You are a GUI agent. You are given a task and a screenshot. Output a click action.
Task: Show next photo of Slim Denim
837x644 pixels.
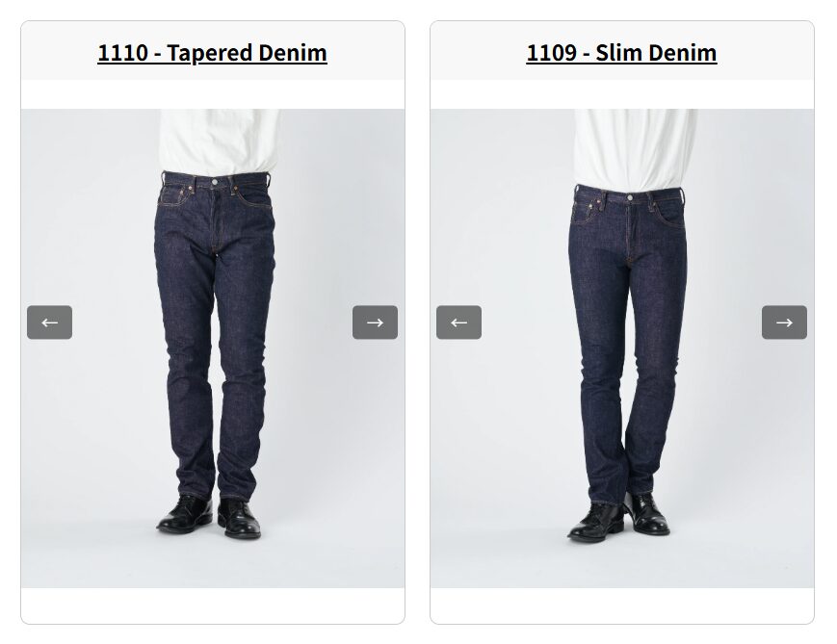point(784,322)
